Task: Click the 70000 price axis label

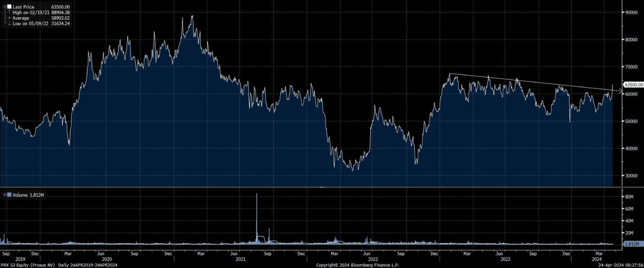Action: [x=631, y=66]
